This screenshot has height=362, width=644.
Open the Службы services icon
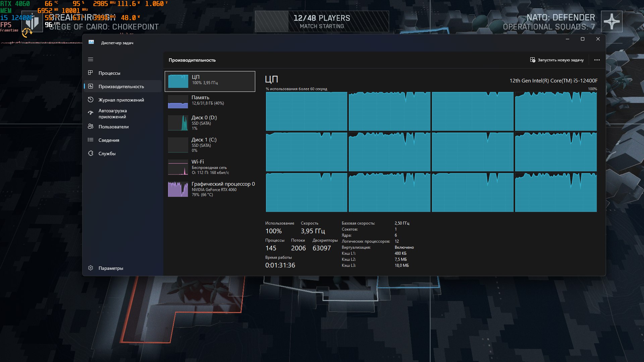pos(91,153)
